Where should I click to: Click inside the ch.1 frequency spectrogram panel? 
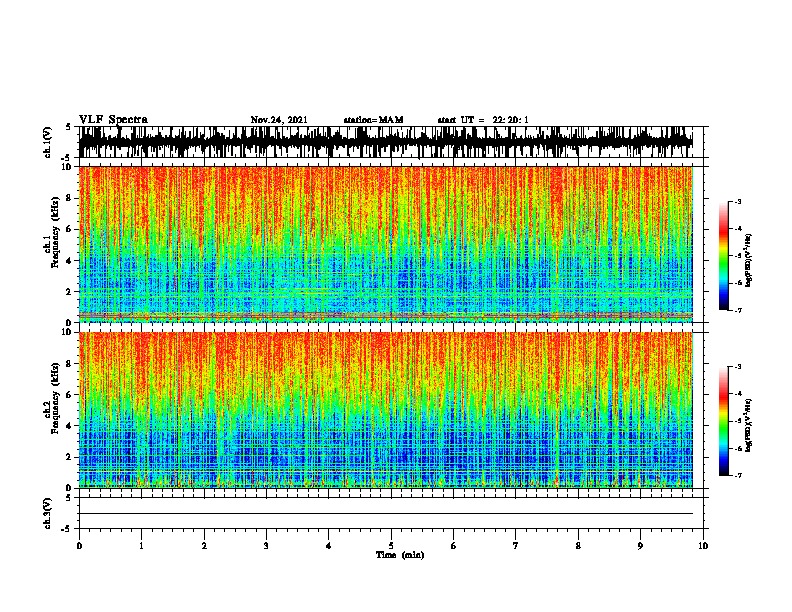point(385,244)
